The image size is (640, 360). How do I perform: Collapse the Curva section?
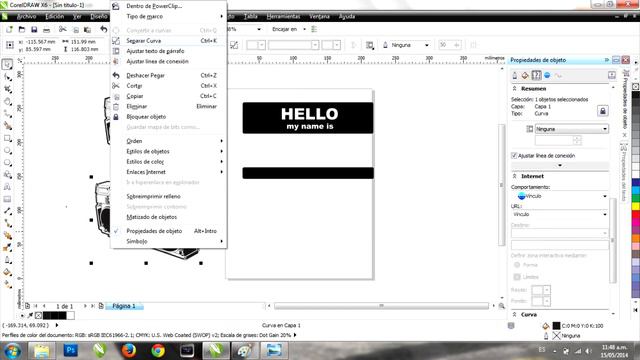(514, 315)
